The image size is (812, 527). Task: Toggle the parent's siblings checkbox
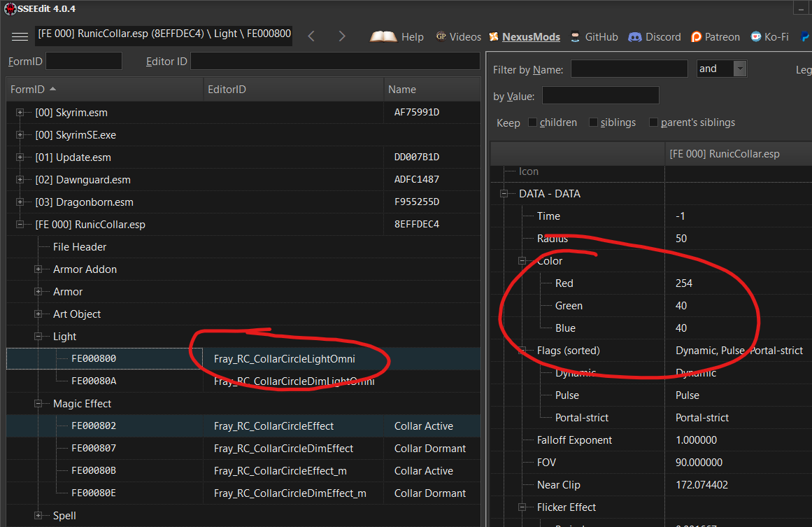654,122
